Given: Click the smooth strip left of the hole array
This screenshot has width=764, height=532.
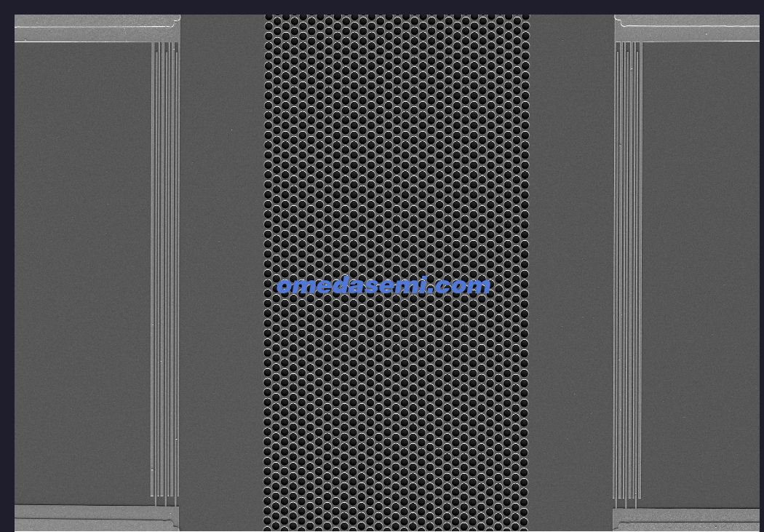Looking at the screenshot, I should pyautogui.click(x=221, y=269).
